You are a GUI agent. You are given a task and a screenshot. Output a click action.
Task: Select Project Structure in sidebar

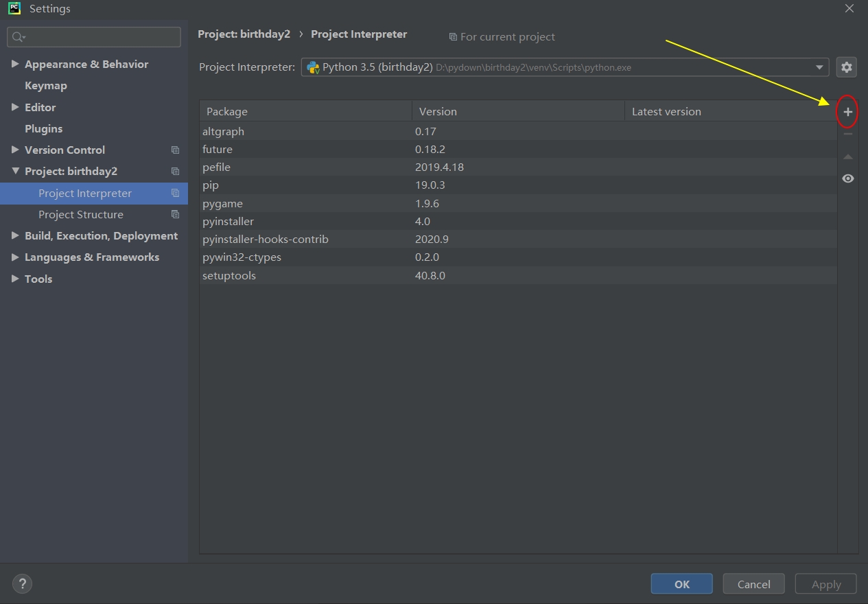pos(81,215)
